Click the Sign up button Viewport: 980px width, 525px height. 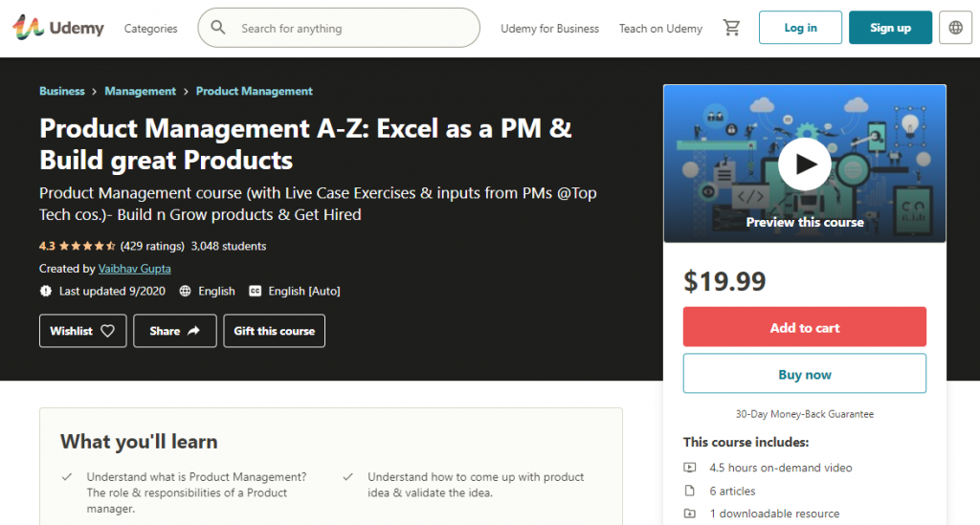[890, 28]
